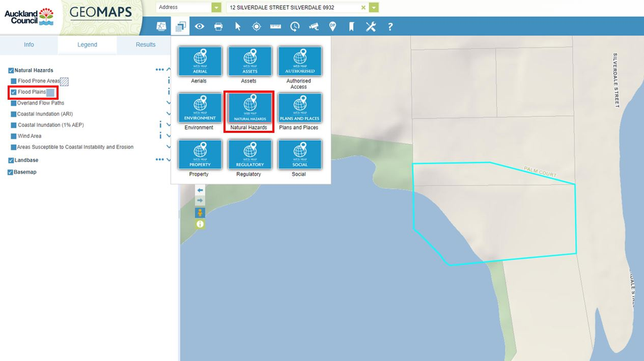Expand the Overland Flow Paths layer
Image resolution: width=644 pixels, height=361 pixels.
tap(168, 102)
